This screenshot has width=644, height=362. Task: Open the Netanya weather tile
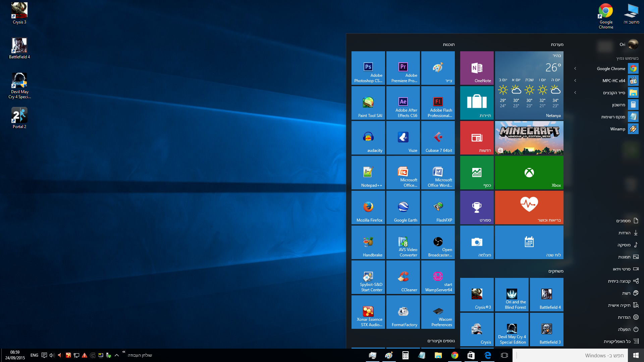529,85
